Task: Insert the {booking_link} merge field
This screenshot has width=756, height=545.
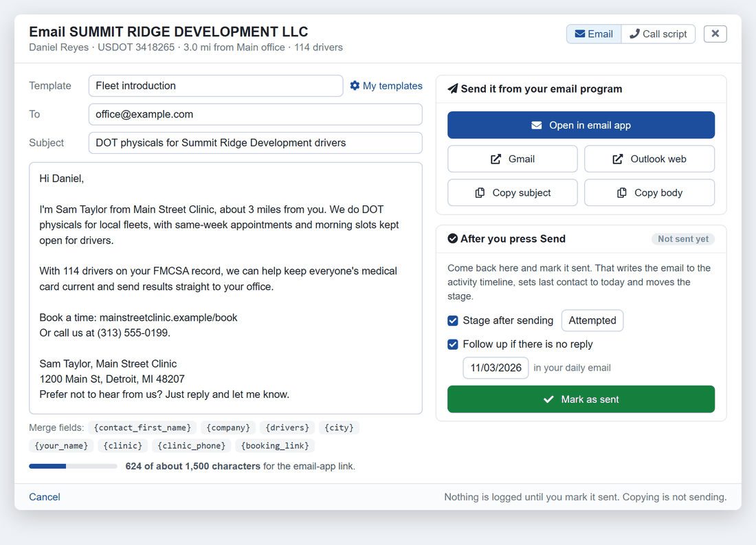Action: (x=275, y=445)
